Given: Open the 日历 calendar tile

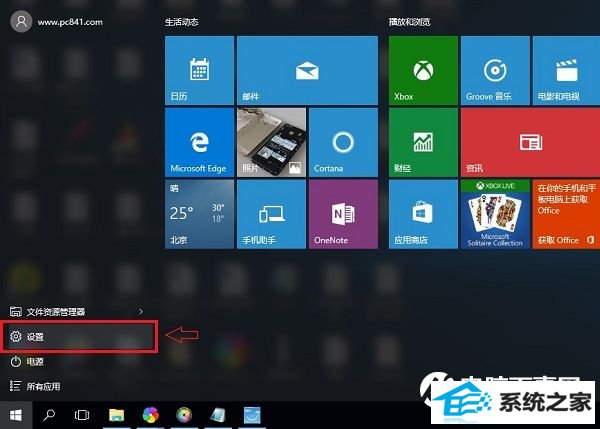Looking at the screenshot, I should click(199, 70).
